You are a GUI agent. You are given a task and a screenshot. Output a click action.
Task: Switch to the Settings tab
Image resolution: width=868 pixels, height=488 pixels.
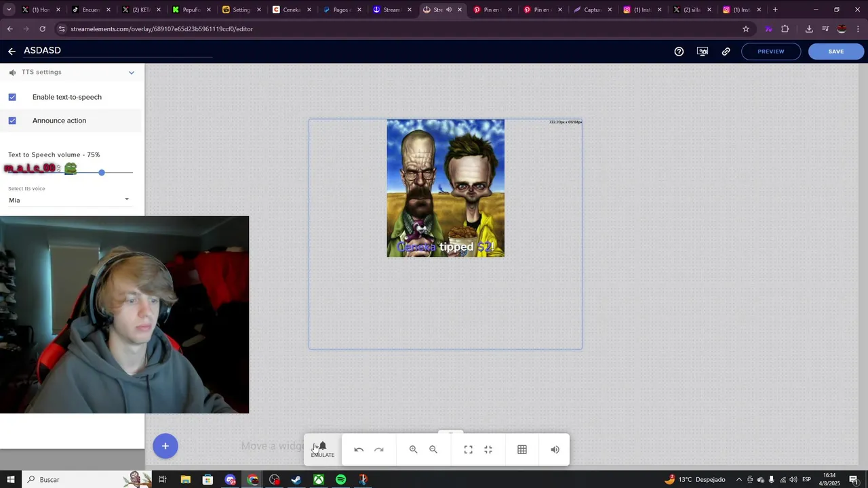241,9
